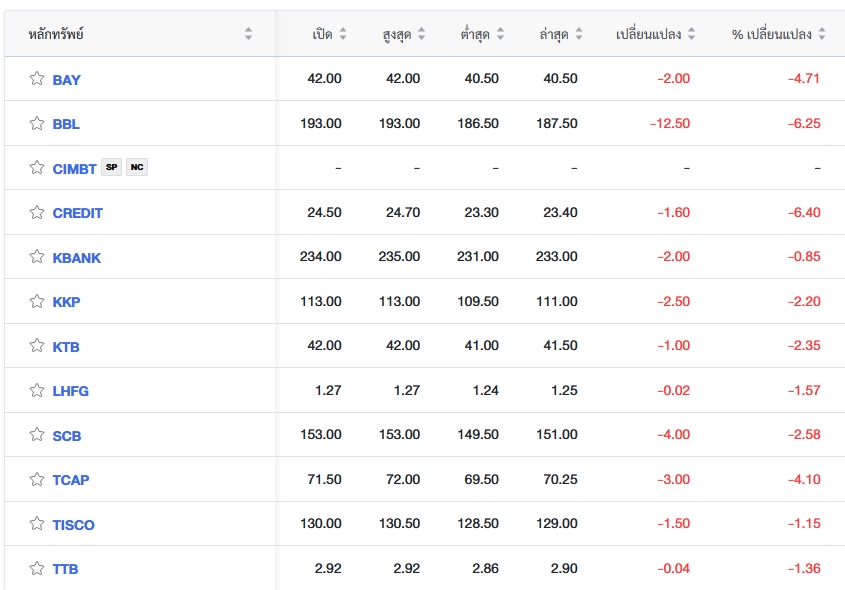The width and height of the screenshot is (845, 590).
Task: Click the หลักทรัพย์ column header label
Action: coord(56,34)
